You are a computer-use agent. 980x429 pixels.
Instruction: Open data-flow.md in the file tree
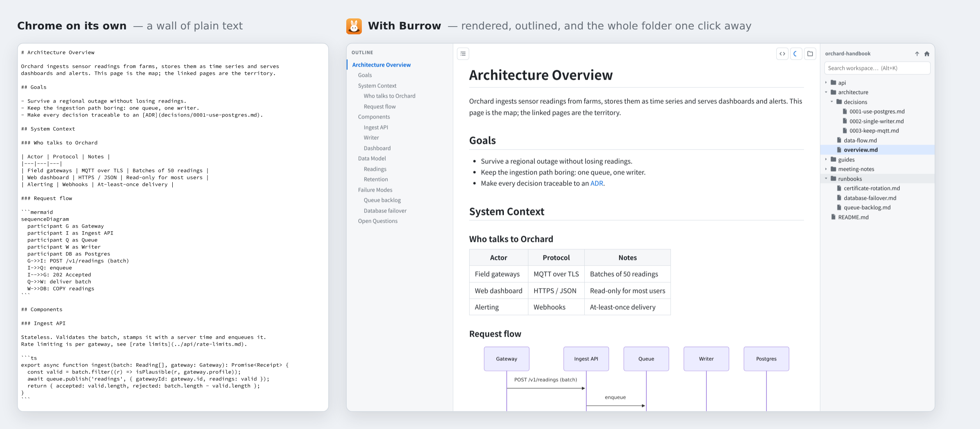pyautogui.click(x=877, y=140)
